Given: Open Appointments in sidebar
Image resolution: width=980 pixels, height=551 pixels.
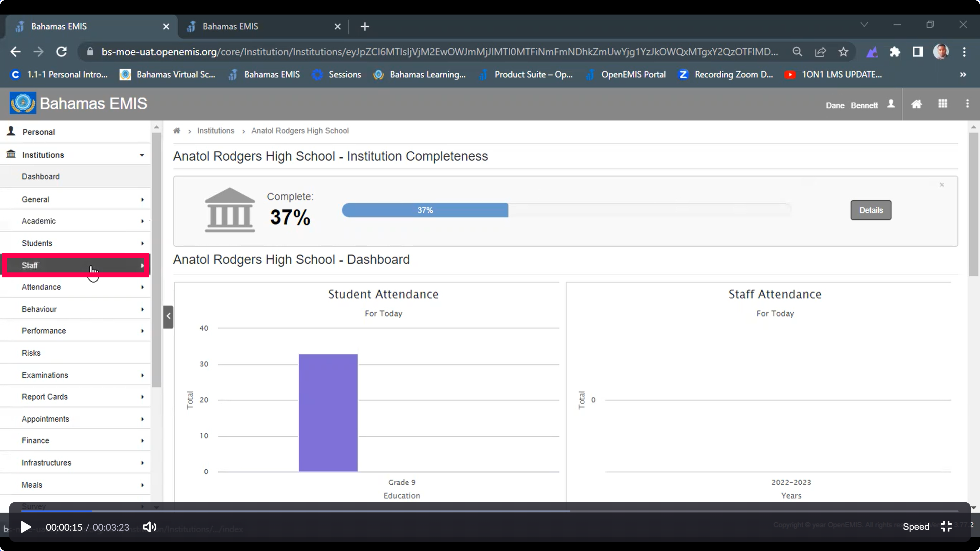Looking at the screenshot, I should point(75,419).
